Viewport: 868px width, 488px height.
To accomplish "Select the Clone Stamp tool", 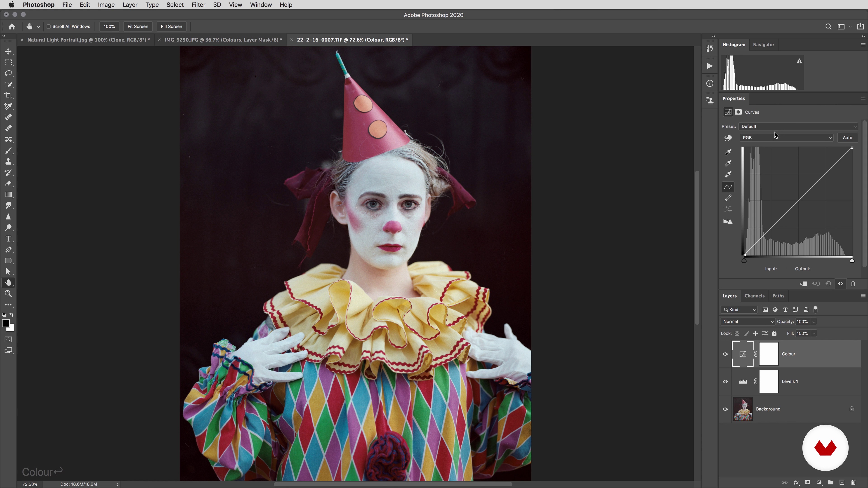I will tap(8, 162).
